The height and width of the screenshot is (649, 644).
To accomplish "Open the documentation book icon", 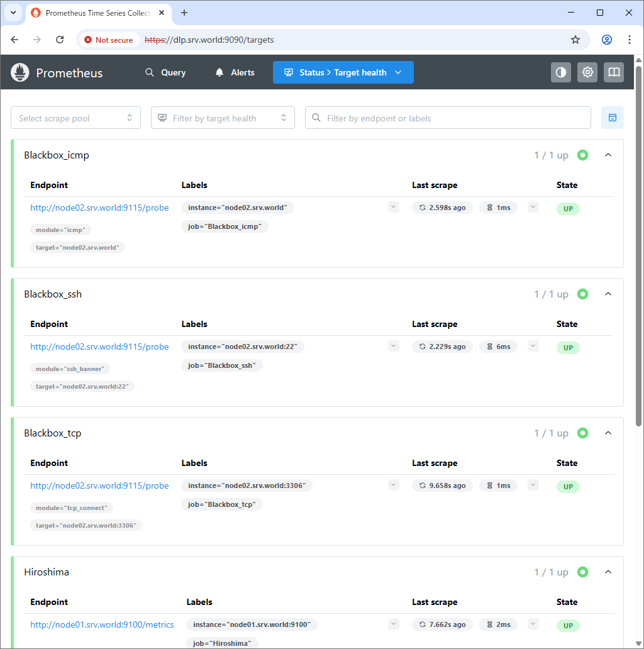I will [614, 72].
